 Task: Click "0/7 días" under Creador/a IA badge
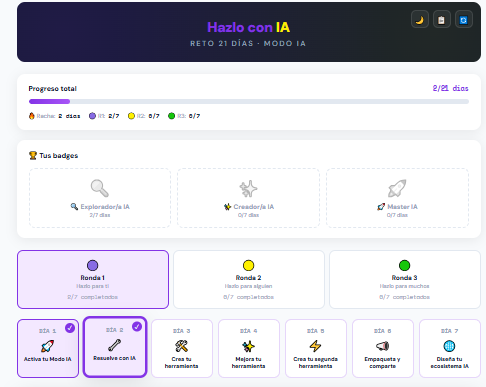tap(248, 215)
